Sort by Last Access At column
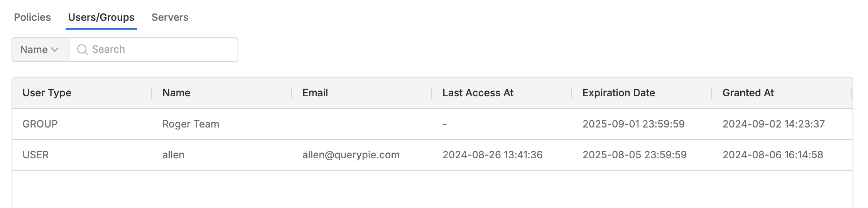The height and width of the screenshot is (208, 868). click(x=478, y=93)
